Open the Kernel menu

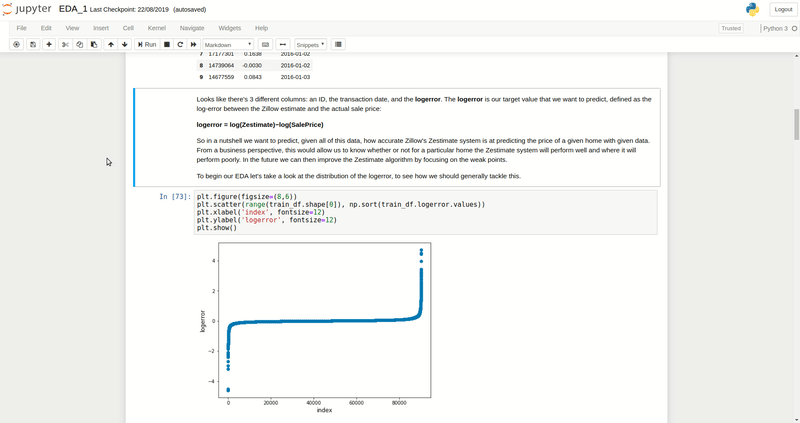point(157,28)
